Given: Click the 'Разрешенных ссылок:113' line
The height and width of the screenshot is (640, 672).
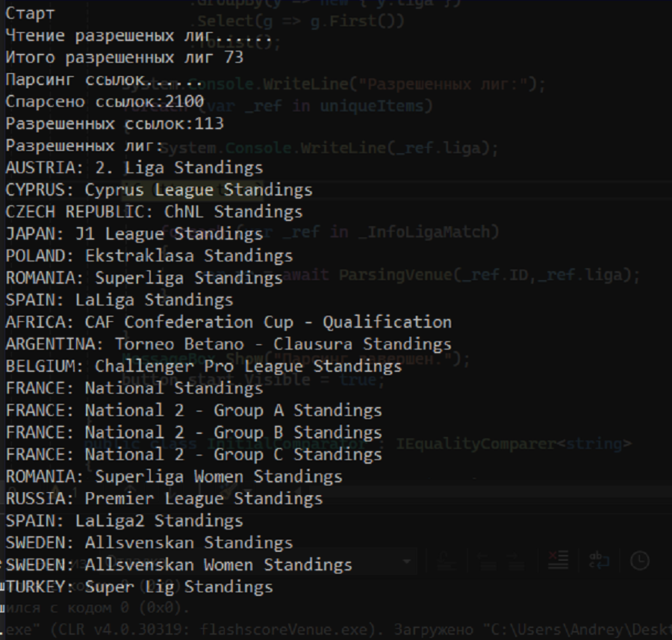Looking at the screenshot, I should (x=114, y=123).
